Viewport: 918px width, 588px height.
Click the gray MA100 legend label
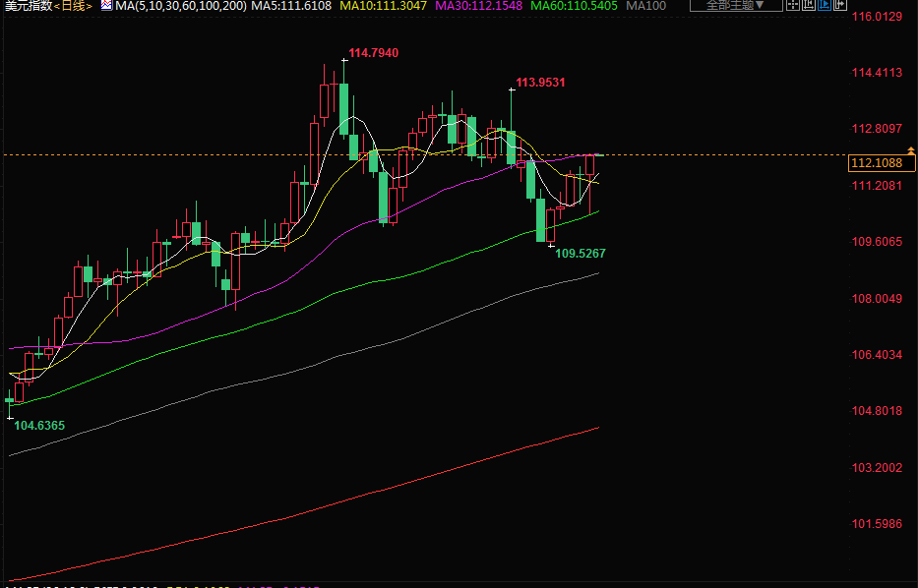tap(646, 6)
